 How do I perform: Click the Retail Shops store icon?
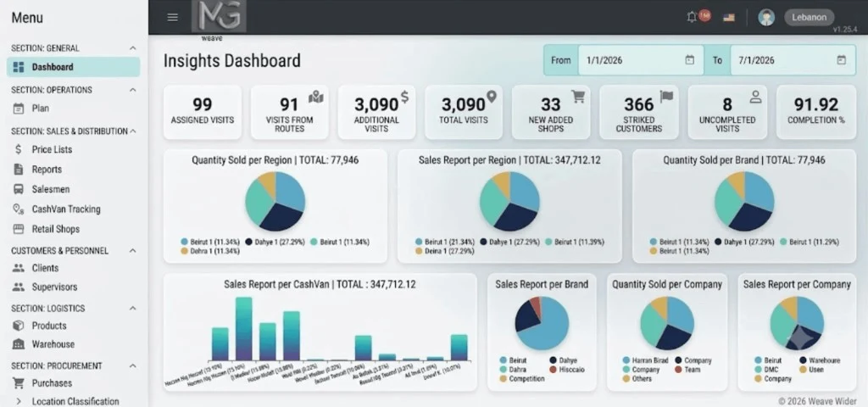(19, 229)
